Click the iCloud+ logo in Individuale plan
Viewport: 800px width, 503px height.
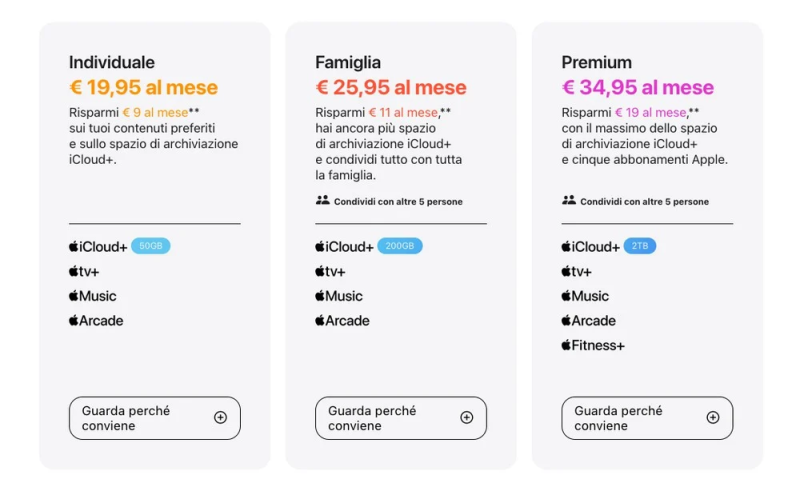[98, 246]
